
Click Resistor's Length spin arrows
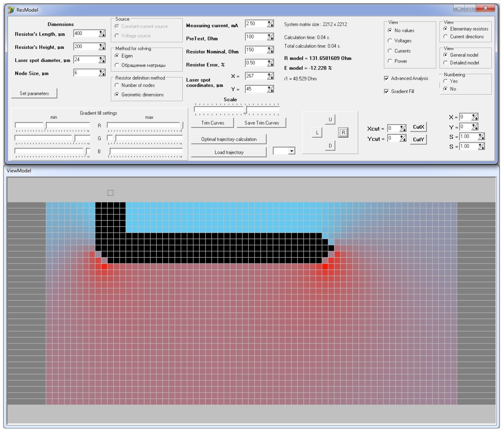coord(102,34)
